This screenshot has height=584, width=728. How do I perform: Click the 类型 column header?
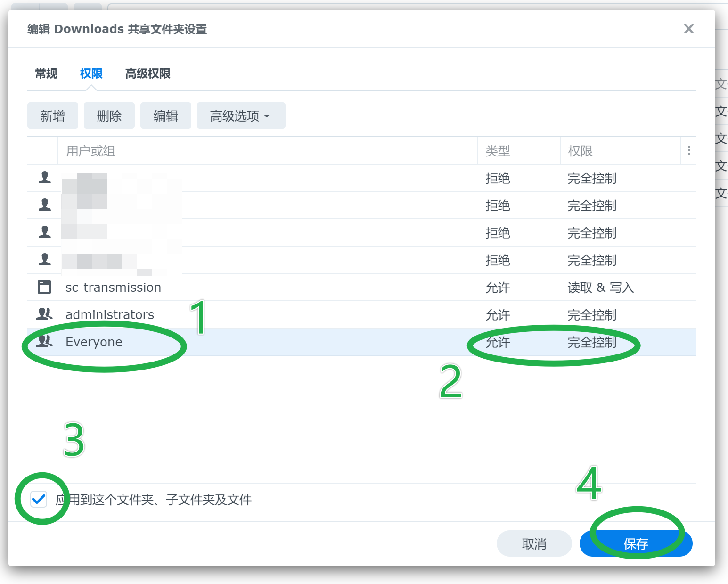pos(498,151)
